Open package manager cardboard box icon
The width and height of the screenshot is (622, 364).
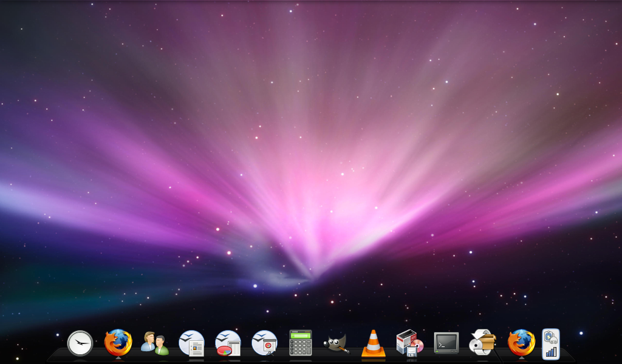[483, 342]
